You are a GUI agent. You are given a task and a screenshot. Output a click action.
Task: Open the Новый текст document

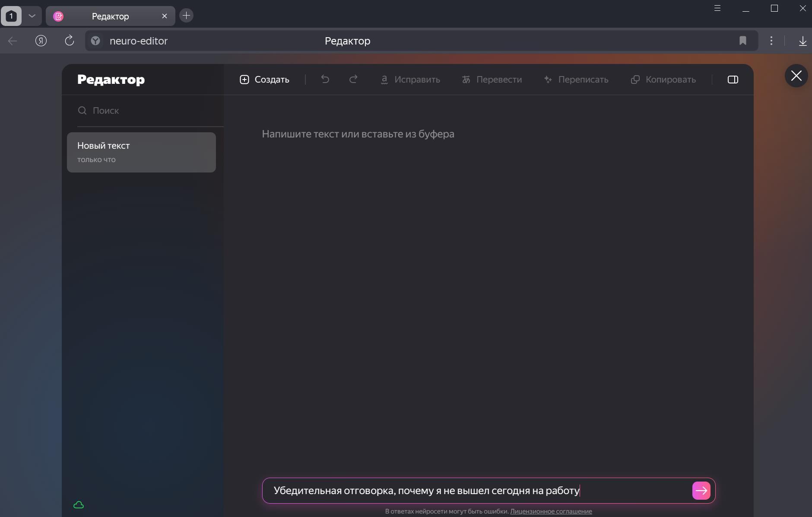click(141, 152)
